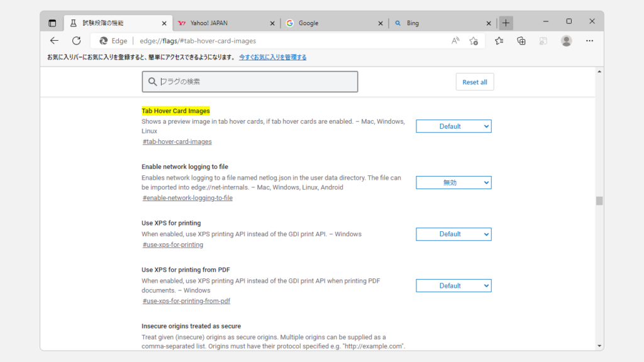Click the Use XPS for printing from PDF heading
Image resolution: width=644 pixels, height=362 pixels.
(x=186, y=270)
